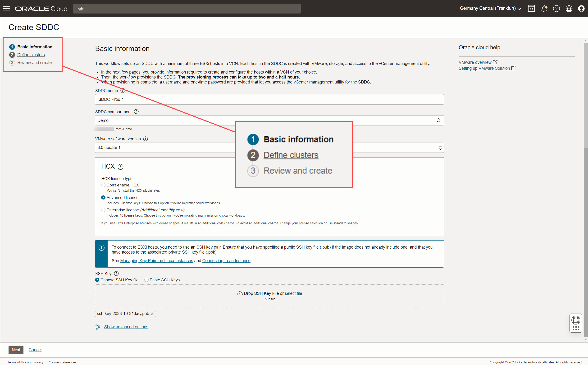Go to the Define clusters step

[x=31, y=55]
